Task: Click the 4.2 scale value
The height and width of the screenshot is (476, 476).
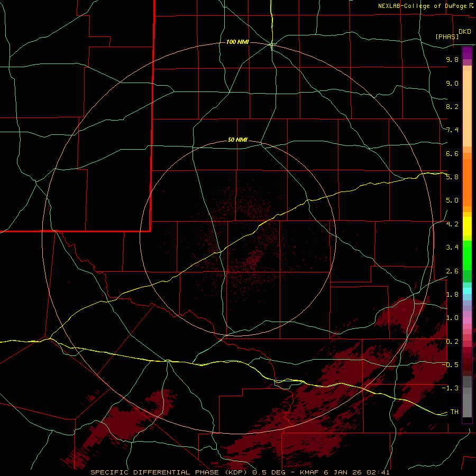Action: coord(452,224)
